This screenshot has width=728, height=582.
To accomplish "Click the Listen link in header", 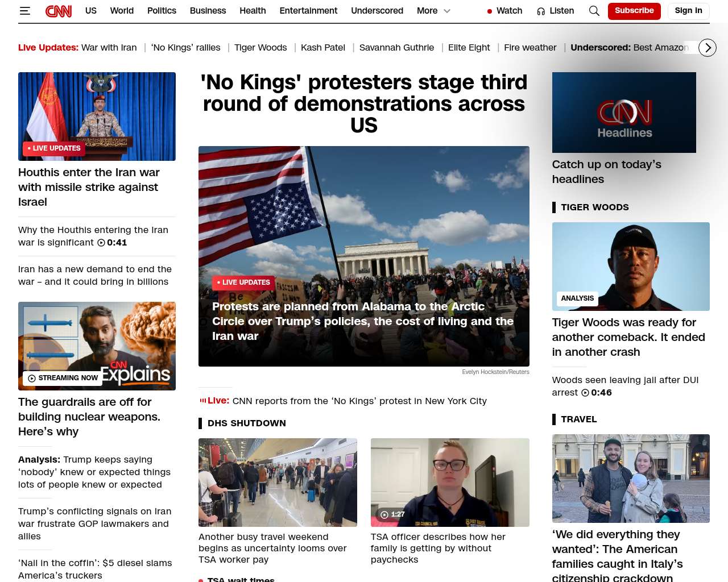I will 562,11.
